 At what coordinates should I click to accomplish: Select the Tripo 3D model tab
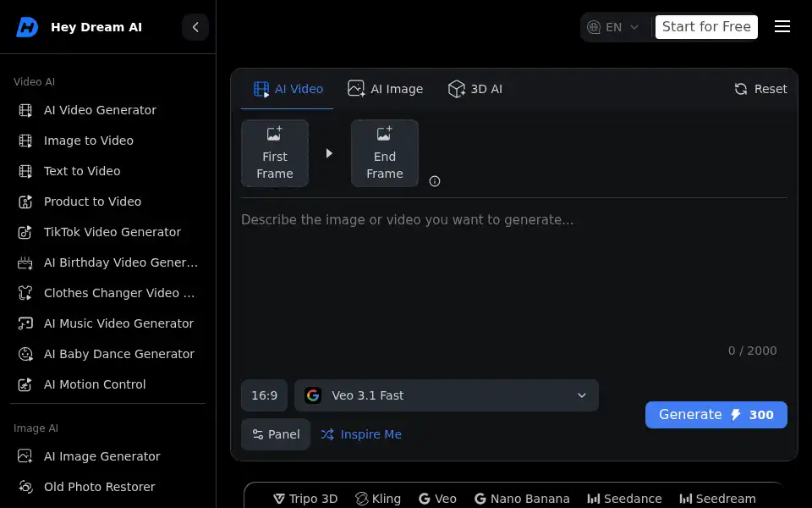coord(305,499)
